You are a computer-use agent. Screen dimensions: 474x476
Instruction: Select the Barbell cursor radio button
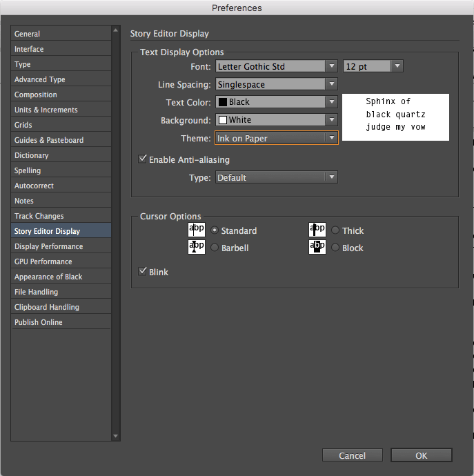click(215, 248)
